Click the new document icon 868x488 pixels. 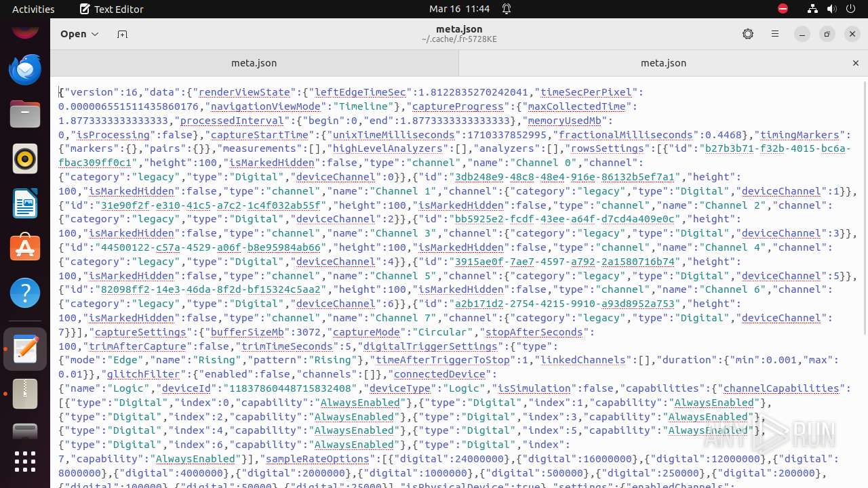pyautogui.click(x=122, y=34)
